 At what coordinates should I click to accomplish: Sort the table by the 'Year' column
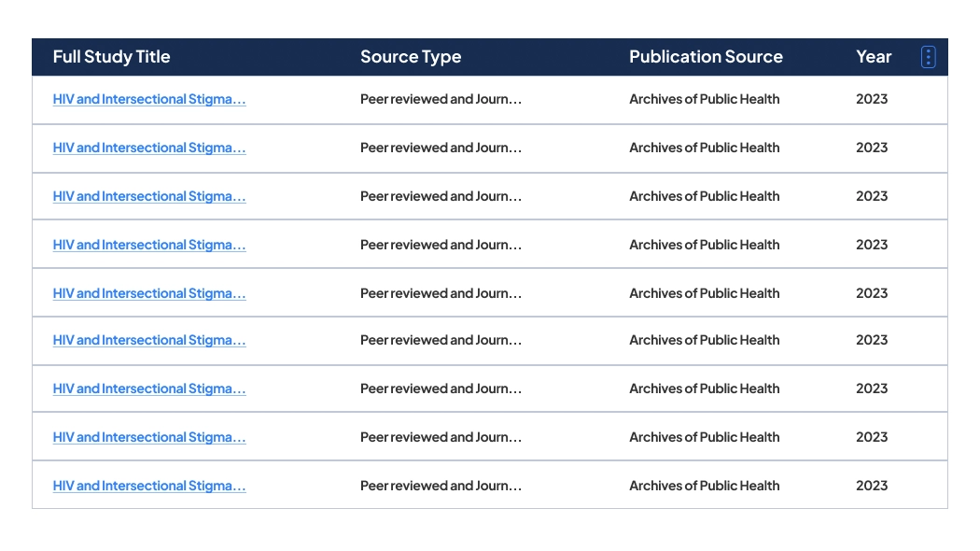tap(874, 57)
